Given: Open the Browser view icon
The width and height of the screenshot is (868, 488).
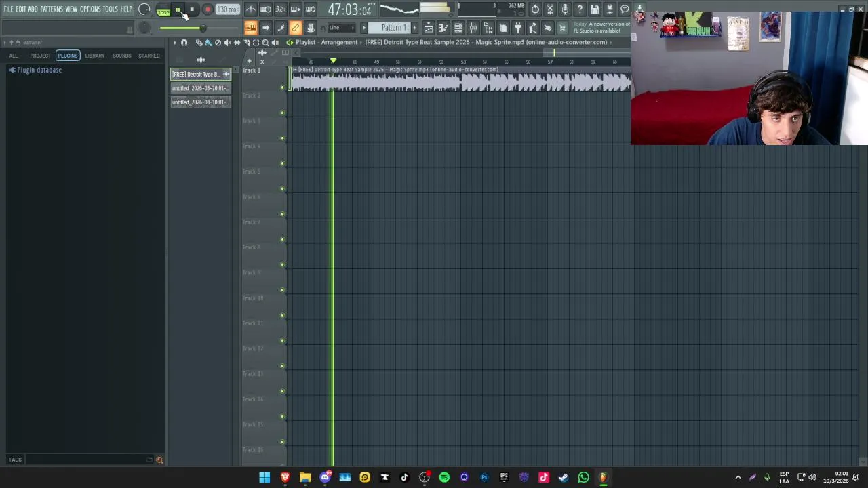Looking at the screenshot, I should point(488,28).
